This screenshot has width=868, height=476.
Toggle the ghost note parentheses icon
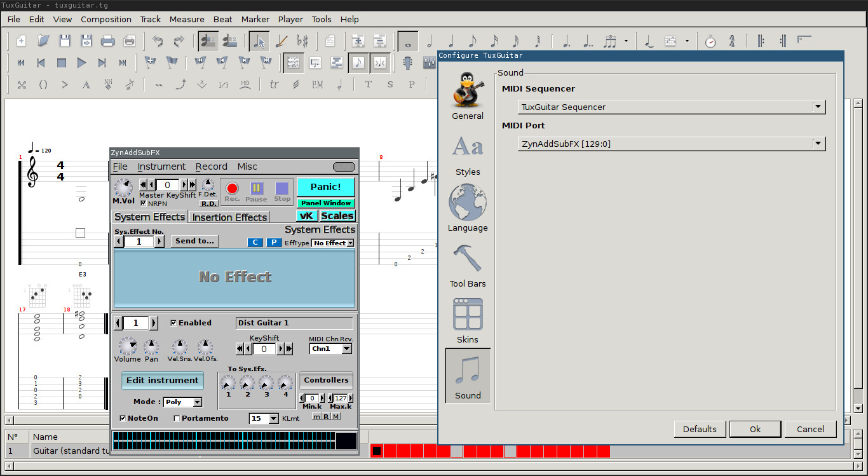pos(43,85)
